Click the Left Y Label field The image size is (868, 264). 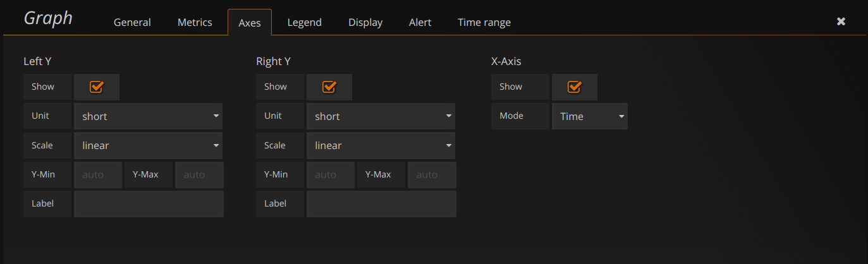[149, 204]
